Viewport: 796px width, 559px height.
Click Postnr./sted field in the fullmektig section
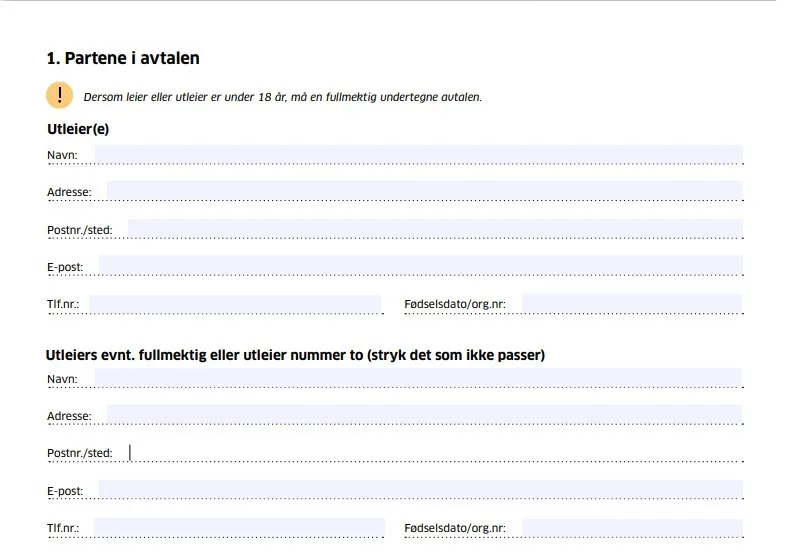click(434, 452)
